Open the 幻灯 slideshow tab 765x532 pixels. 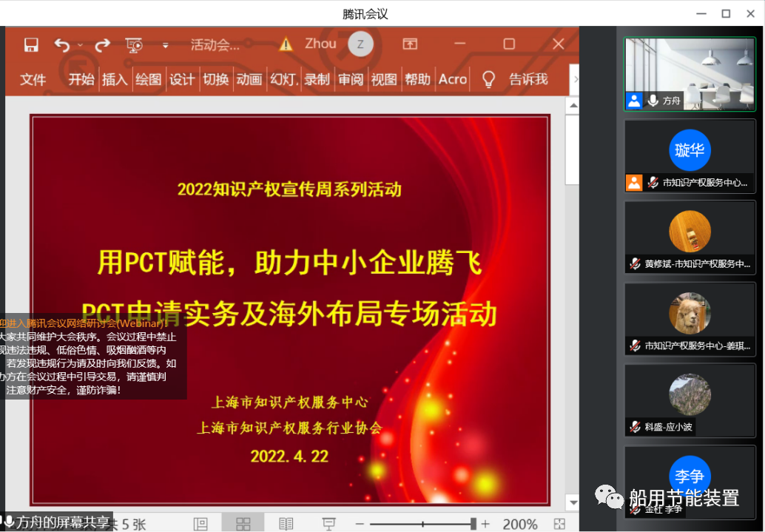(x=284, y=79)
